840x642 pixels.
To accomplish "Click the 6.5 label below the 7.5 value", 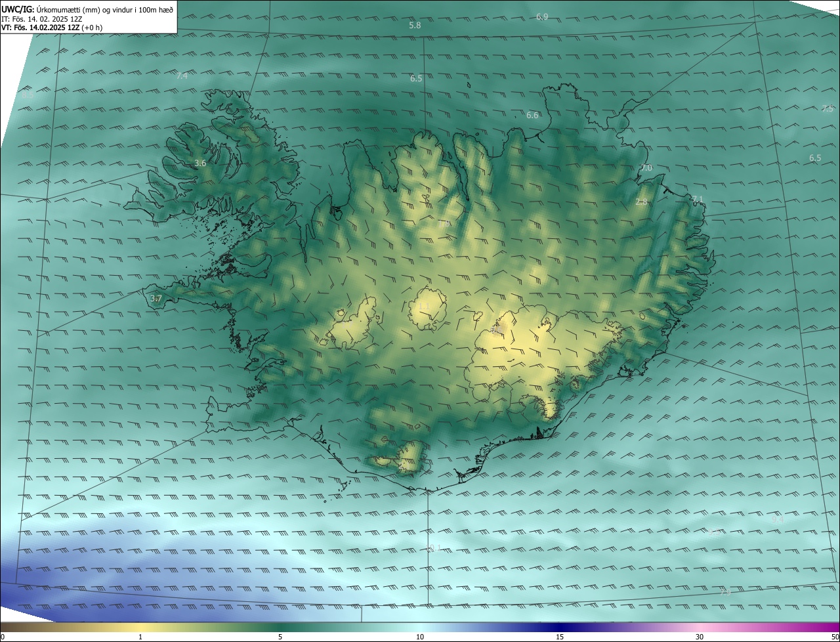I will pyautogui.click(x=815, y=158).
